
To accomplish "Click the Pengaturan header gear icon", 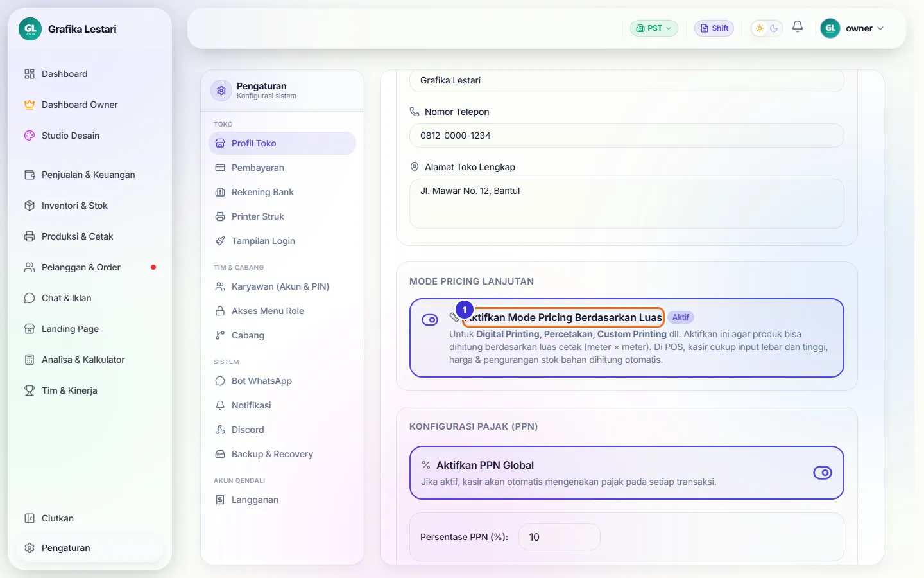I will (x=221, y=91).
